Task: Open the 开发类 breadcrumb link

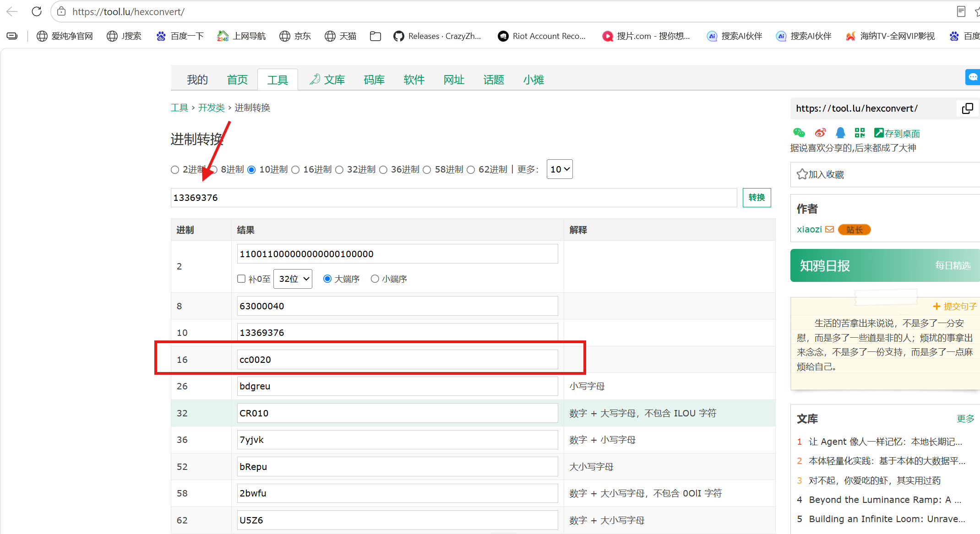Action: point(212,108)
